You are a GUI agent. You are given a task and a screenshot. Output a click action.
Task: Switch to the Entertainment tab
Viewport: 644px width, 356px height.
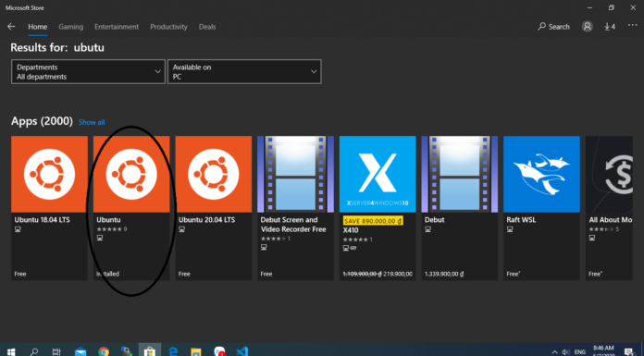click(117, 27)
